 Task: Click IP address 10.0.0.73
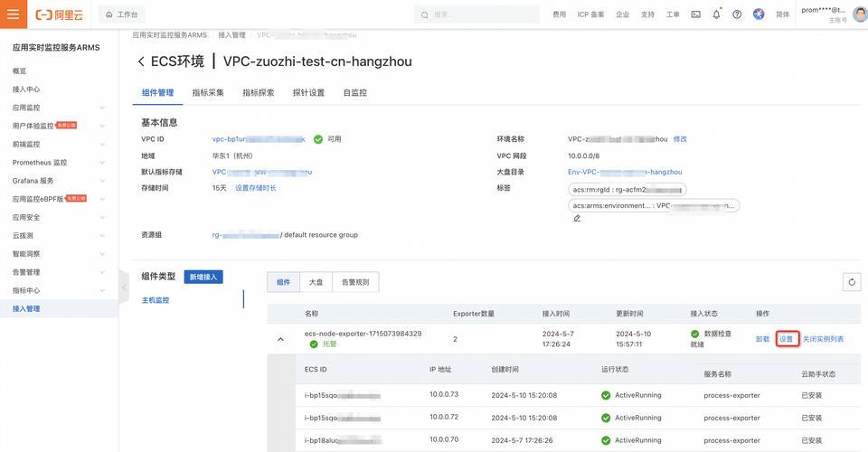click(x=444, y=394)
